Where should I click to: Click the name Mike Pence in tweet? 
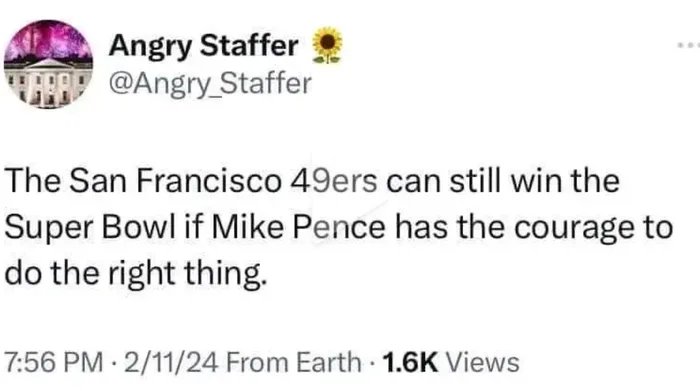coord(298,228)
